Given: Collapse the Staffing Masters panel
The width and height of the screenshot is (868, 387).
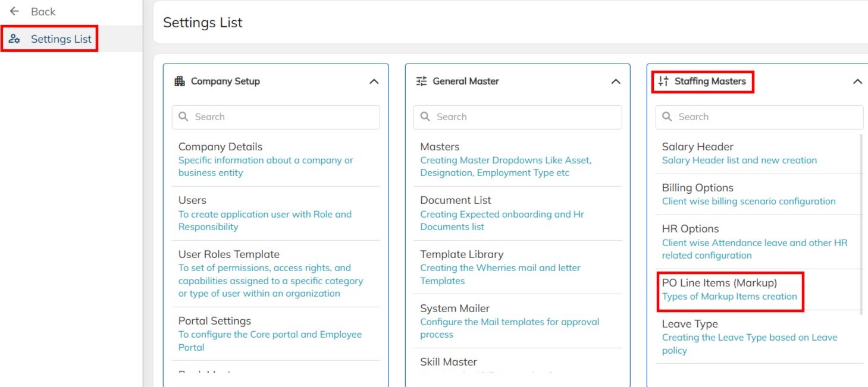Looking at the screenshot, I should (x=857, y=81).
